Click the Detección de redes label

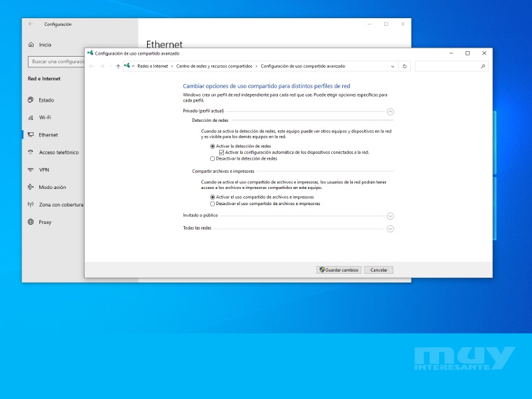[210, 120]
